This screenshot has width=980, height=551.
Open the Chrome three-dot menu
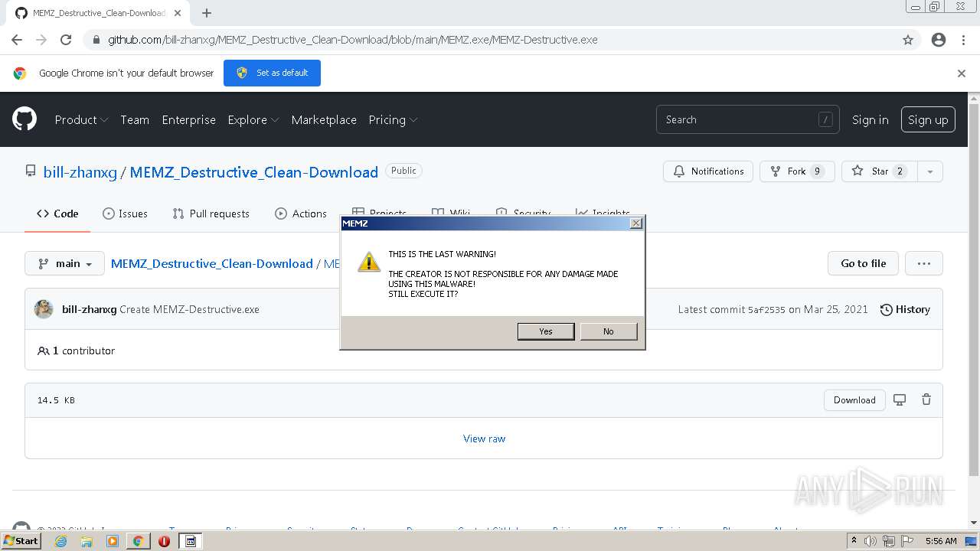[x=963, y=40]
